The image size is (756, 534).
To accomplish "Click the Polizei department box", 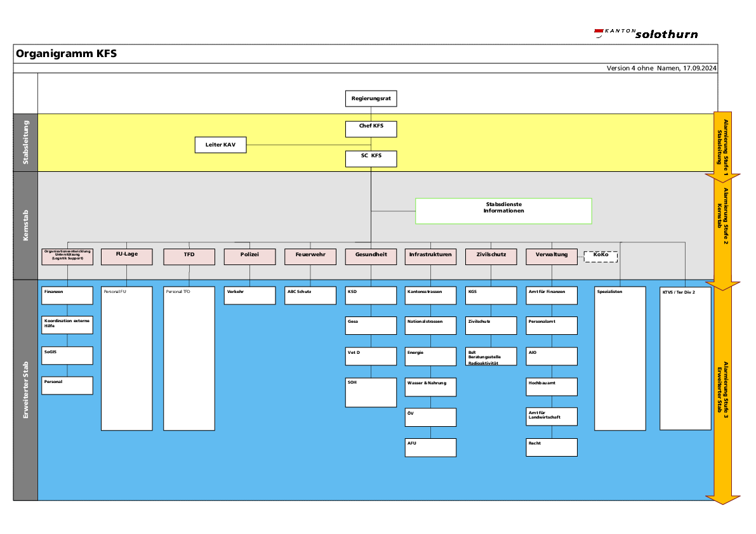I will (249, 256).
